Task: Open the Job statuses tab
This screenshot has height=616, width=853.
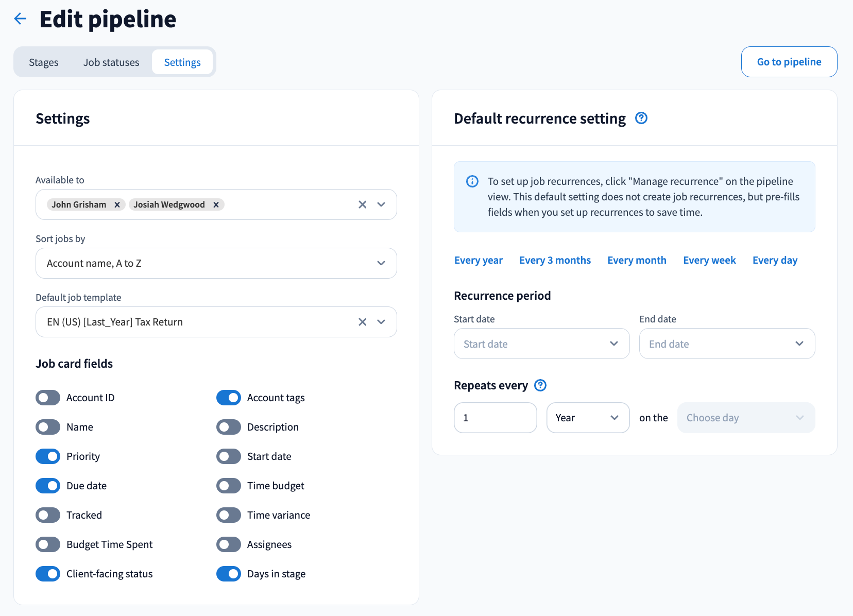Action: point(111,62)
